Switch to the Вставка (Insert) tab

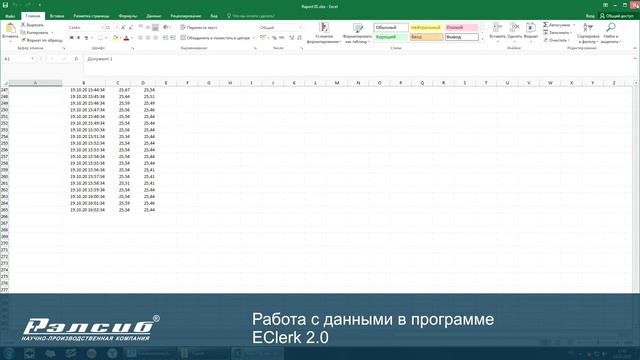57,16
